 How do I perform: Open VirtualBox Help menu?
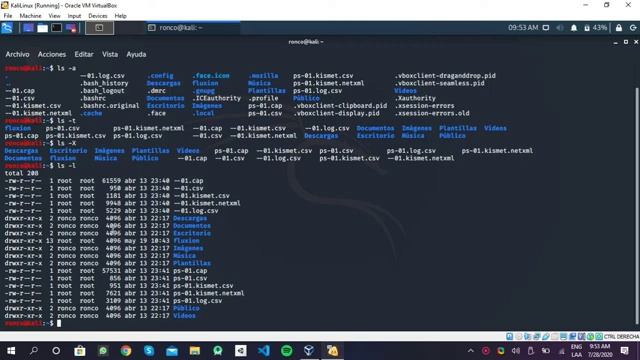[x=120, y=16]
